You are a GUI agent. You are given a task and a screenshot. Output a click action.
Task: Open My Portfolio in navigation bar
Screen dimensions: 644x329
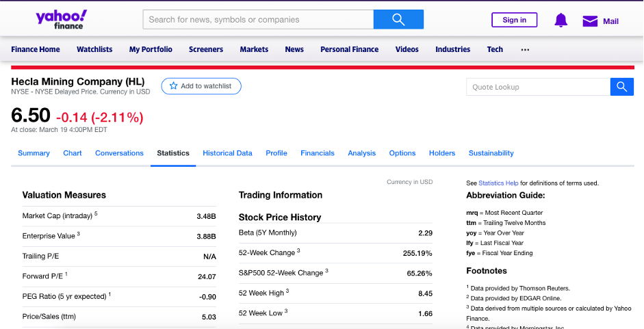coord(151,49)
